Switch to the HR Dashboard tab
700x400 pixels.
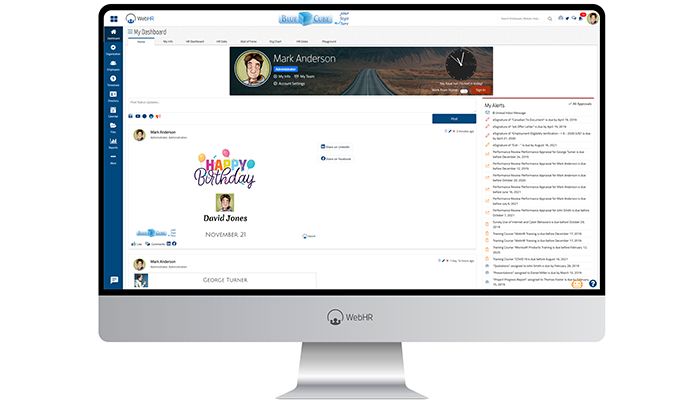195,42
